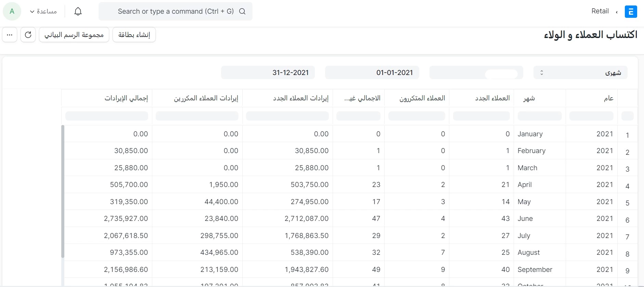Filter the شهر column via its filter box
Viewport: 644px width, 287px height.
pyautogui.click(x=540, y=116)
